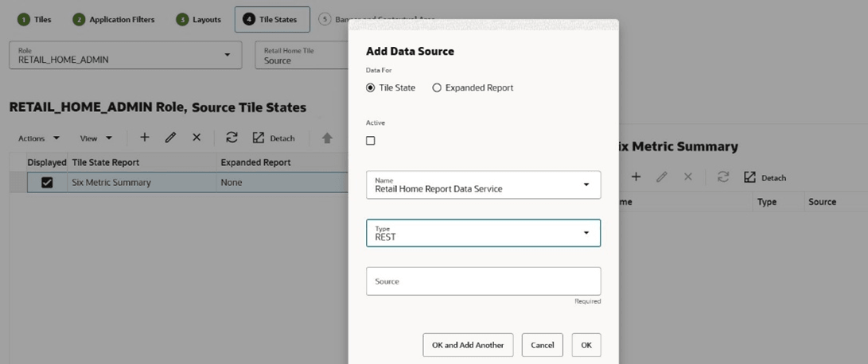Cancel the Add Data Source dialog
The image size is (868, 364).
[x=543, y=345]
